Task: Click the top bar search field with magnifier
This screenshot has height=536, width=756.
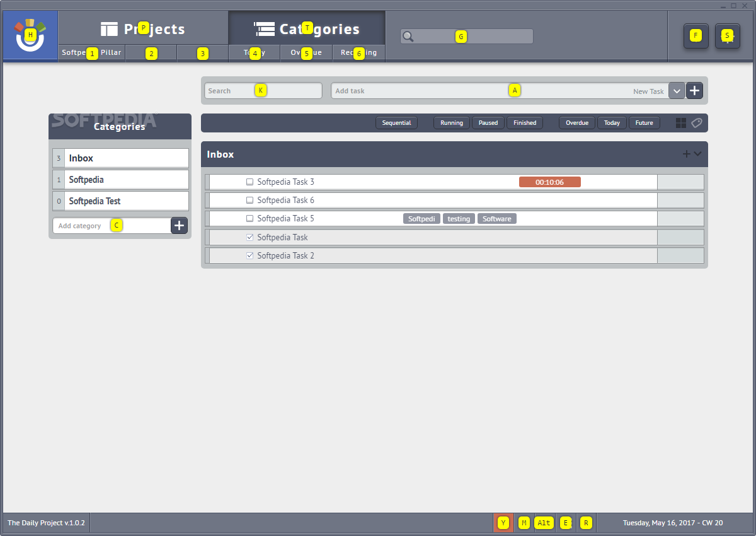Action: point(467,36)
